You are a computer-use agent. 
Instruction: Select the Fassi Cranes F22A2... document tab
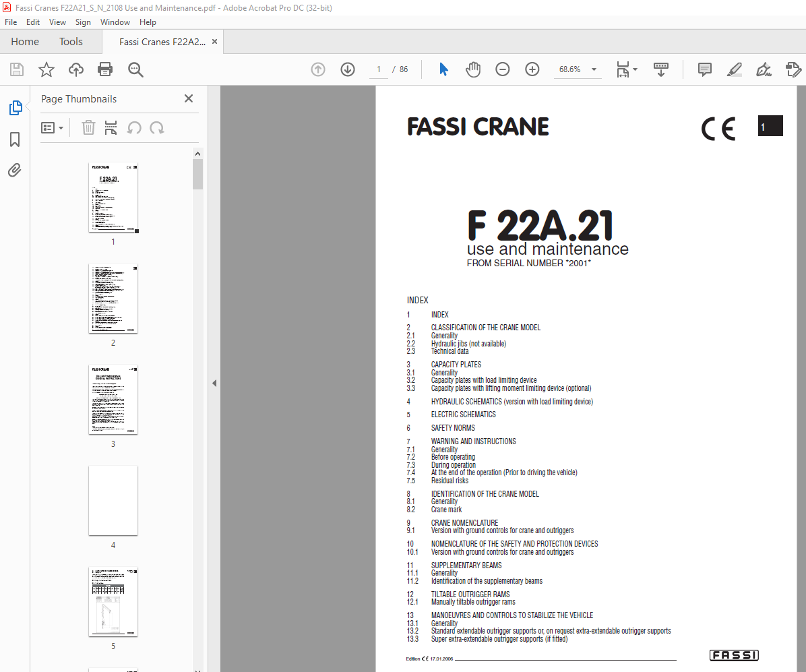coord(162,42)
